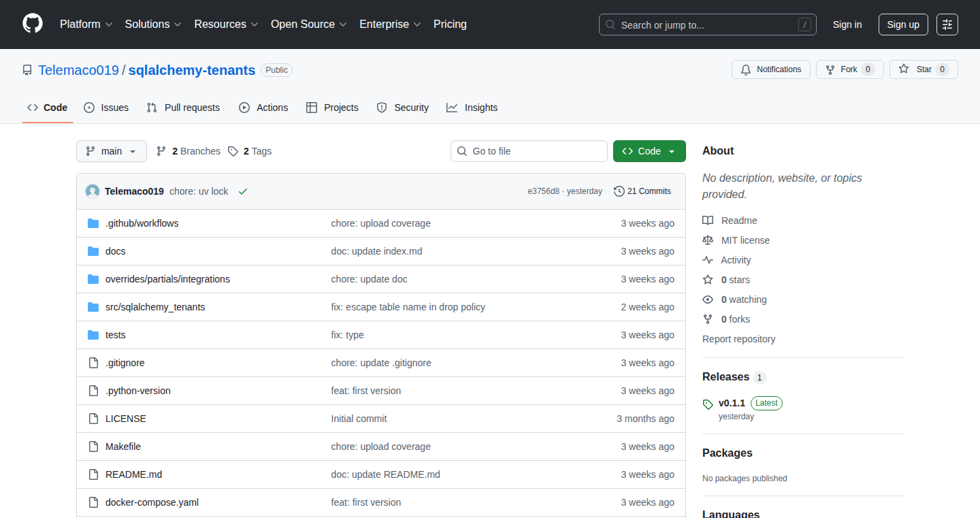Click the Sign up button
980x518 pixels.
tap(903, 25)
